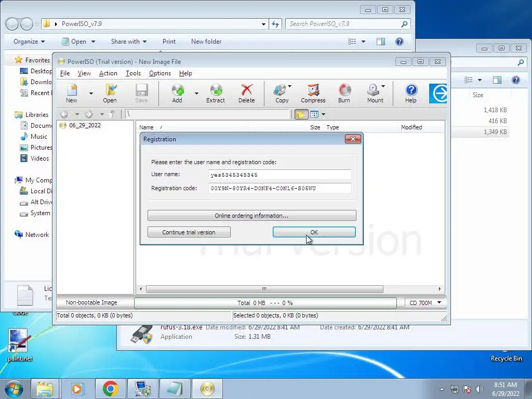Click the Search PowerISO_v7.9 box
The image size is (532, 399).
coord(348,24)
